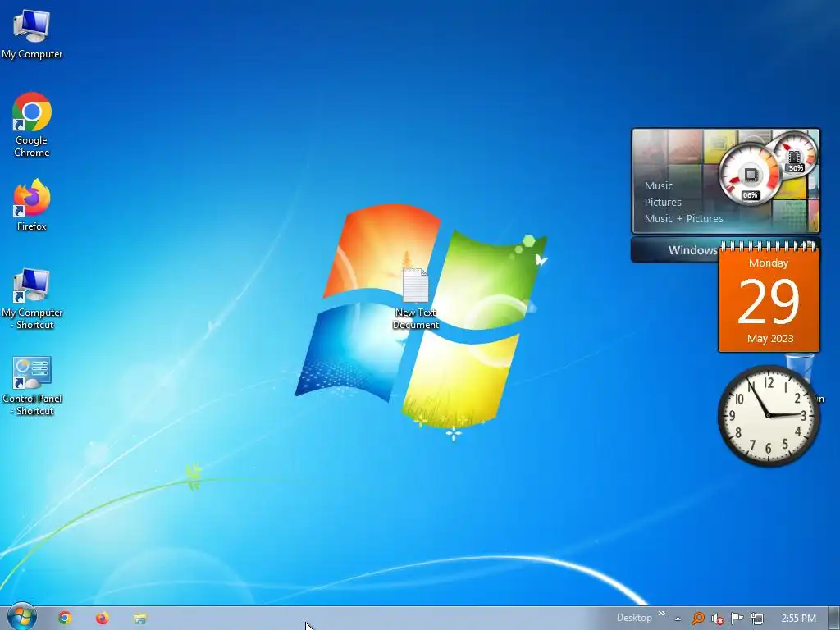Select Music + Pictures in the gadget
The width and height of the screenshot is (840, 630).
point(683,218)
